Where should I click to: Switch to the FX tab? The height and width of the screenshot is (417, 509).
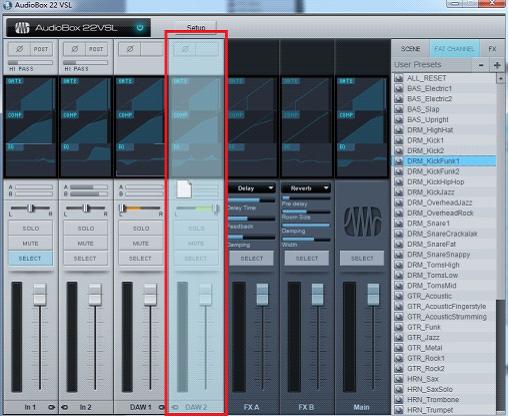coord(492,49)
